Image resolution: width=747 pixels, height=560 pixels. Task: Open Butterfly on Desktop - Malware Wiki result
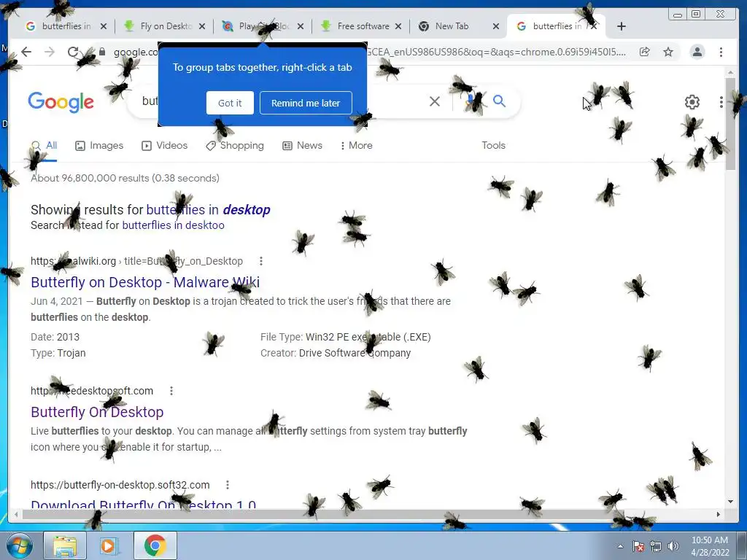tap(145, 282)
